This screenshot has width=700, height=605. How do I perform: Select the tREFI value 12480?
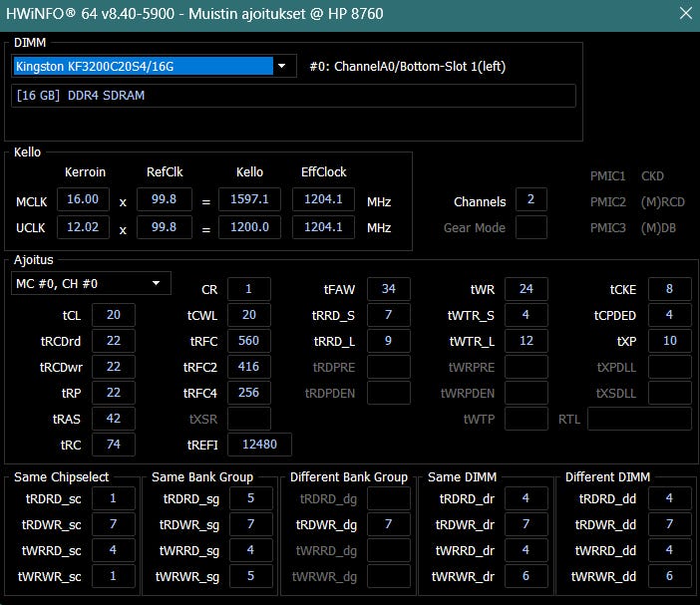[259, 445]
